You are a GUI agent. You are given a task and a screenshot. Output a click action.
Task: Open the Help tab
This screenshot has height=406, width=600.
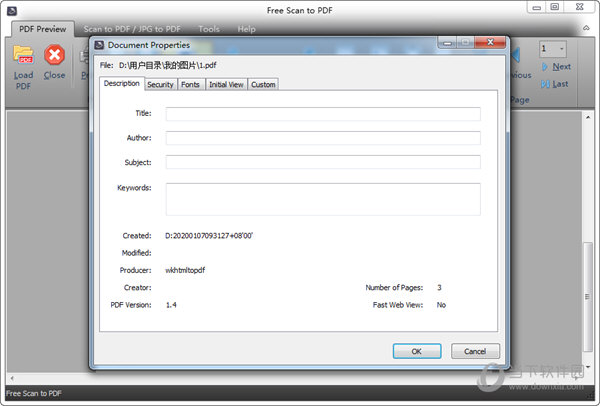click(x=246, y=29)
